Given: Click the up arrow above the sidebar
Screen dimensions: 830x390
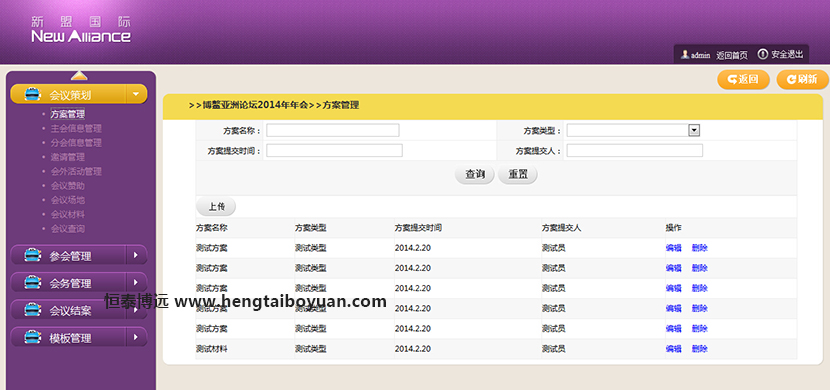Looking at the screenshot, I should click(79, 76).
